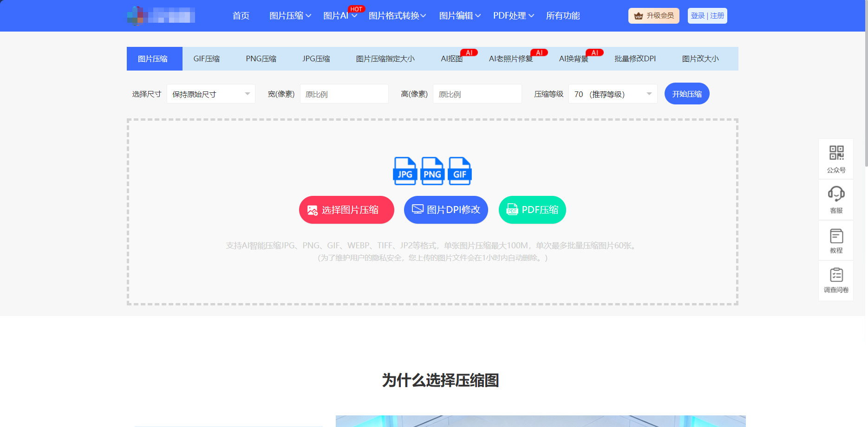Switch to the GIF压缩 tab

[207, 59]
